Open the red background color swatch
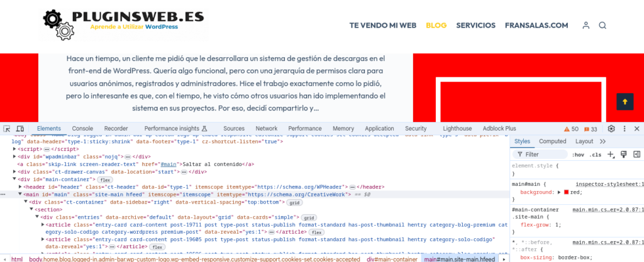The width and height of the screenshot is (644, 262). point(567,192)
